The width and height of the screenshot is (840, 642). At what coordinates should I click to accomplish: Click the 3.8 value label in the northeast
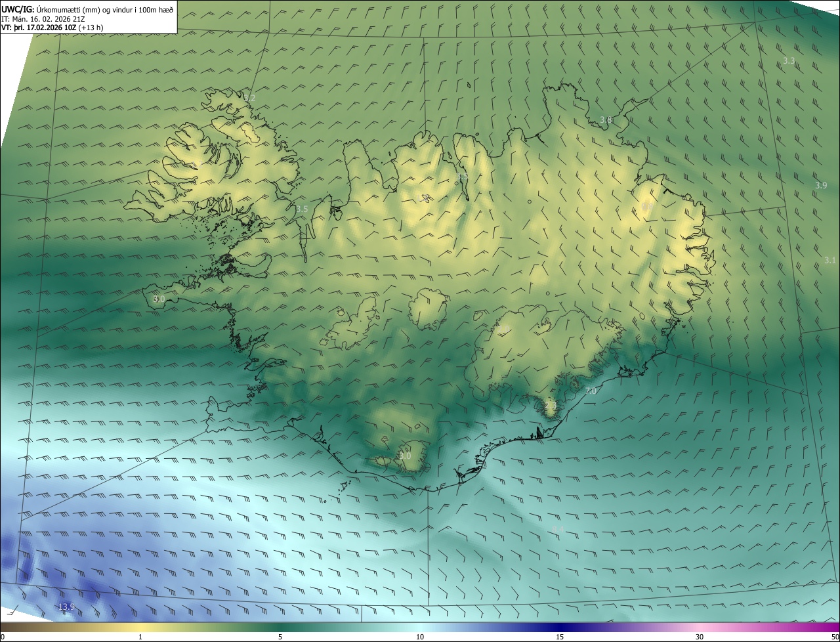(x=606, y=119)
